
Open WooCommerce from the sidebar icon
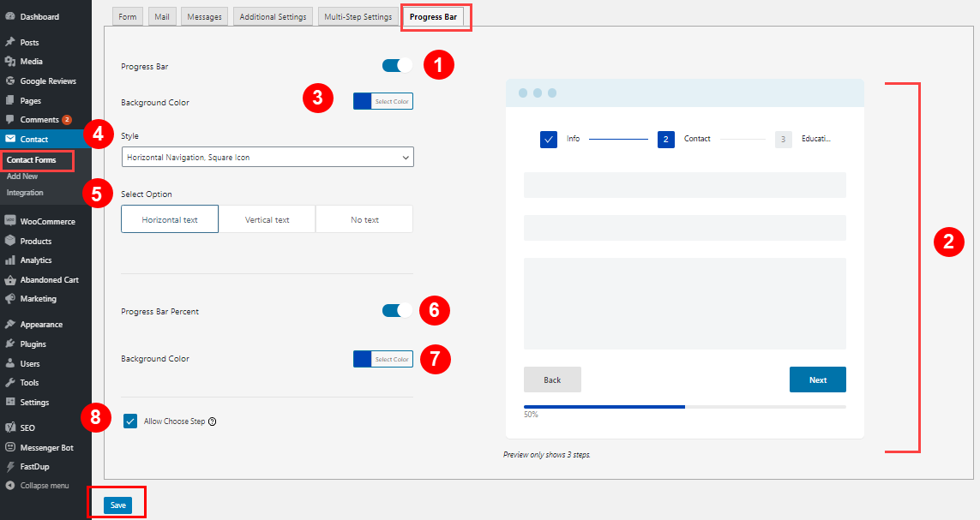coord(10,221)
